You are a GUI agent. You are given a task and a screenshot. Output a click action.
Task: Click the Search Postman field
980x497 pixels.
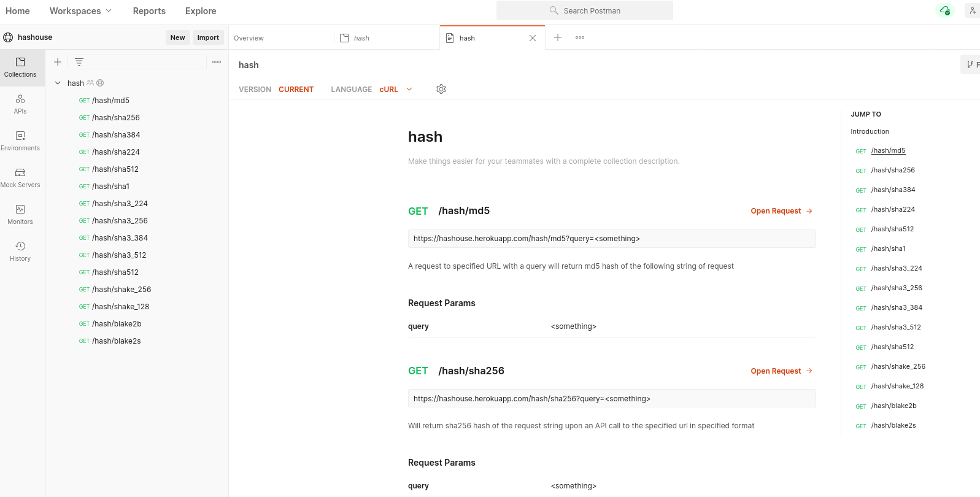click(x=585, y=10)
